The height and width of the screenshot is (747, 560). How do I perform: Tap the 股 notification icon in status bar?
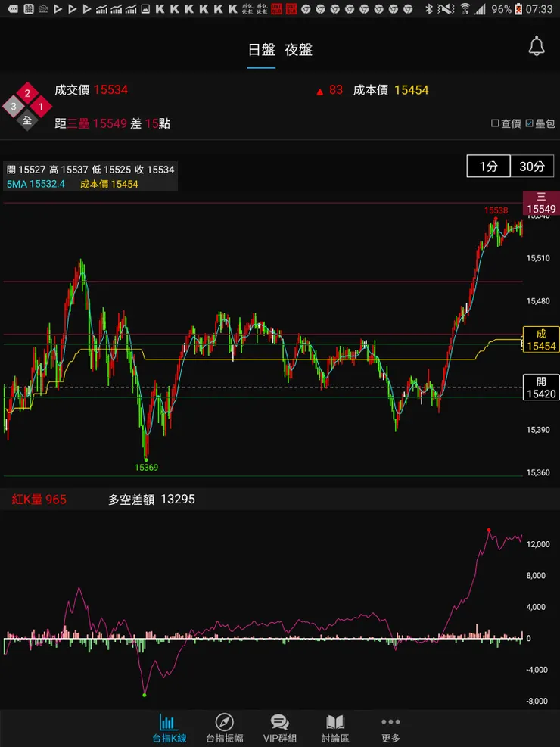[x=29, y=8]
